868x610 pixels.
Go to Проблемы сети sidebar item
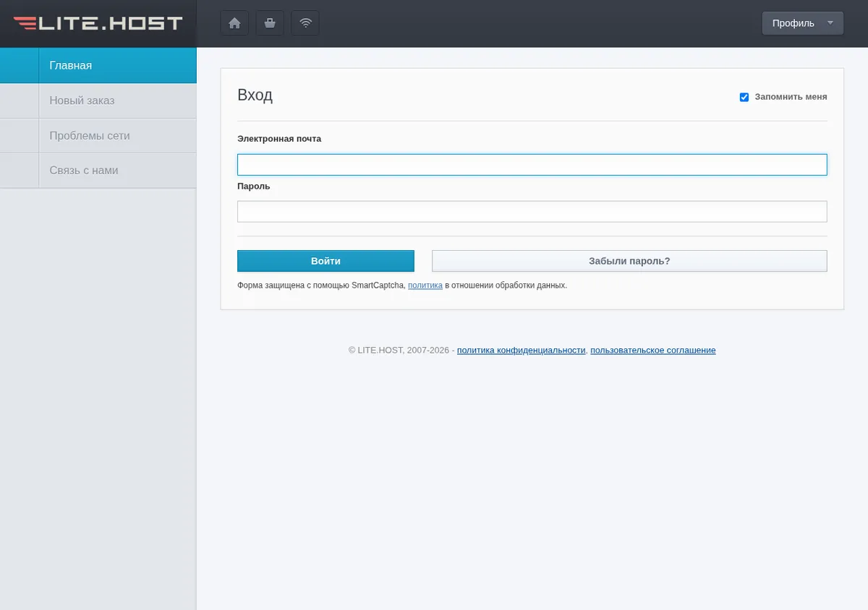coord(98,135)
